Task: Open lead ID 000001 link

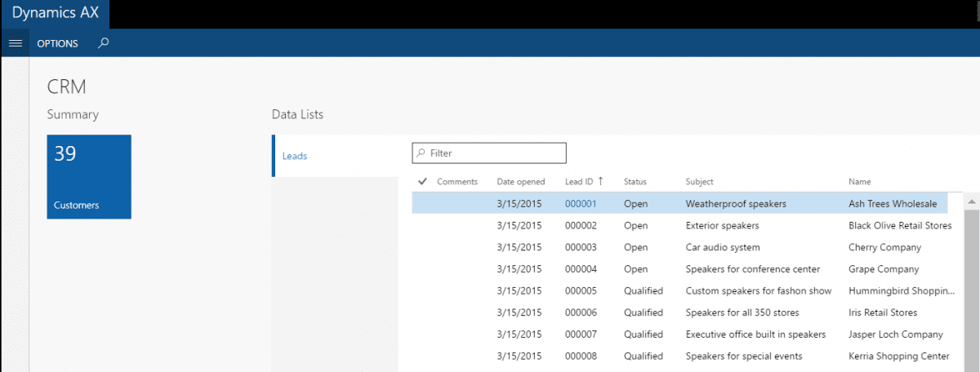Action: [x=581, y=204]
